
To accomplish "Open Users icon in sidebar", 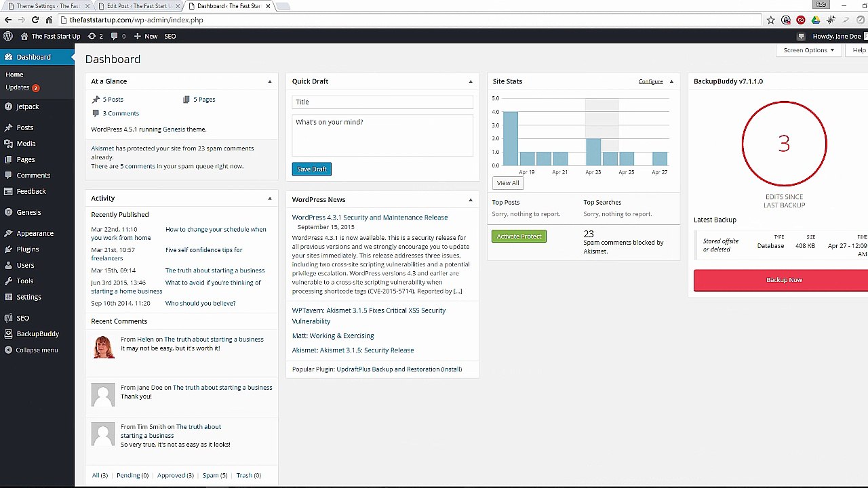I will (8, 265).
